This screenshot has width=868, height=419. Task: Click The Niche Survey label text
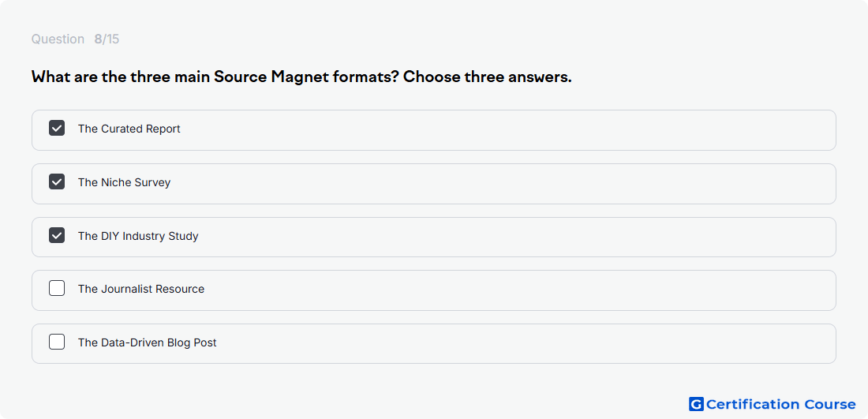(x=124, y=182)
